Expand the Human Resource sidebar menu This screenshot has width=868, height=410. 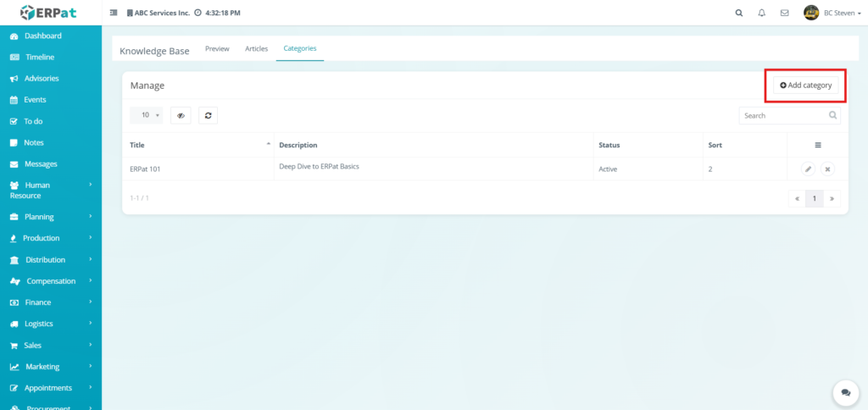click(50, 190)
